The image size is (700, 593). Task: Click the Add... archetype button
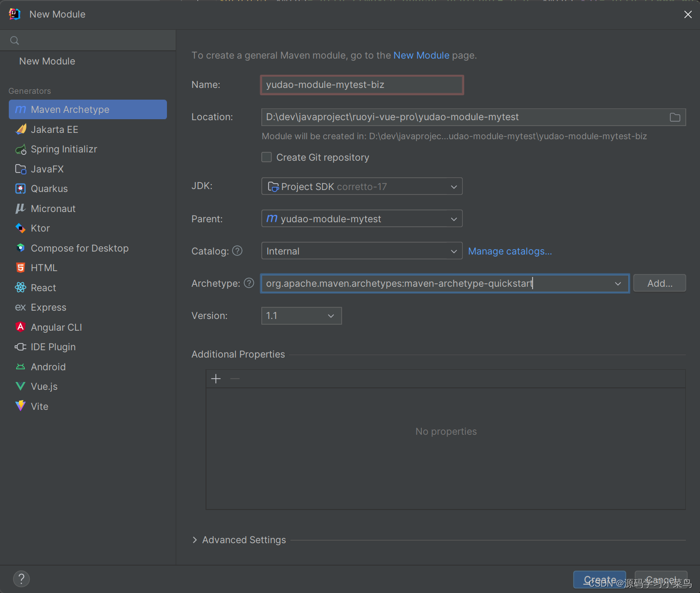tap(659, 283)
